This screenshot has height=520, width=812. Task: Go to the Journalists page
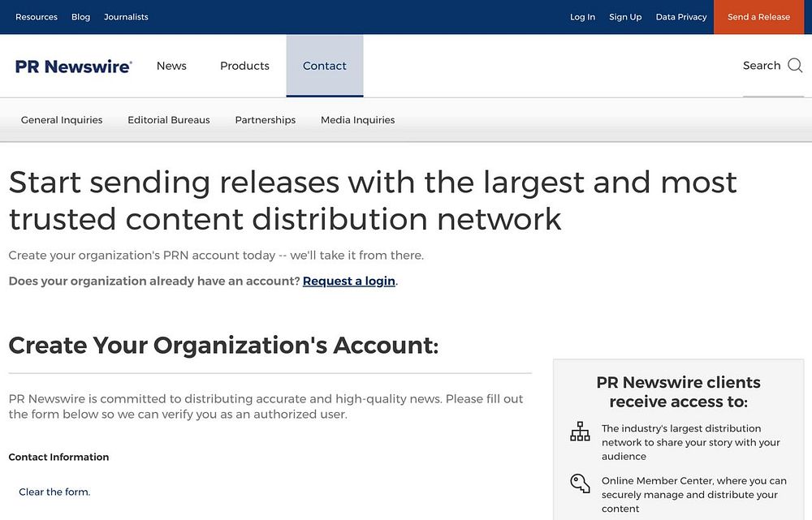click(x=126, y=17)
